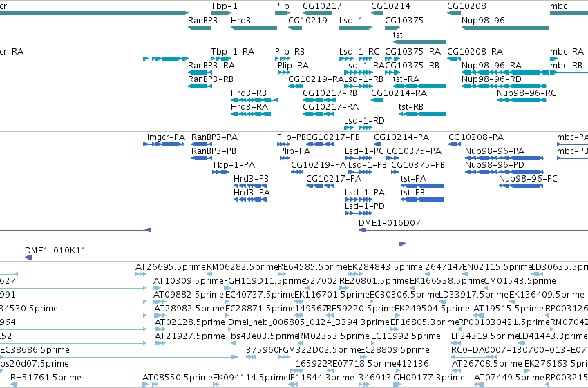Select the CG10208-RA transcript label
This screenshot has height=388, width=588.
[x=475, y=52]
